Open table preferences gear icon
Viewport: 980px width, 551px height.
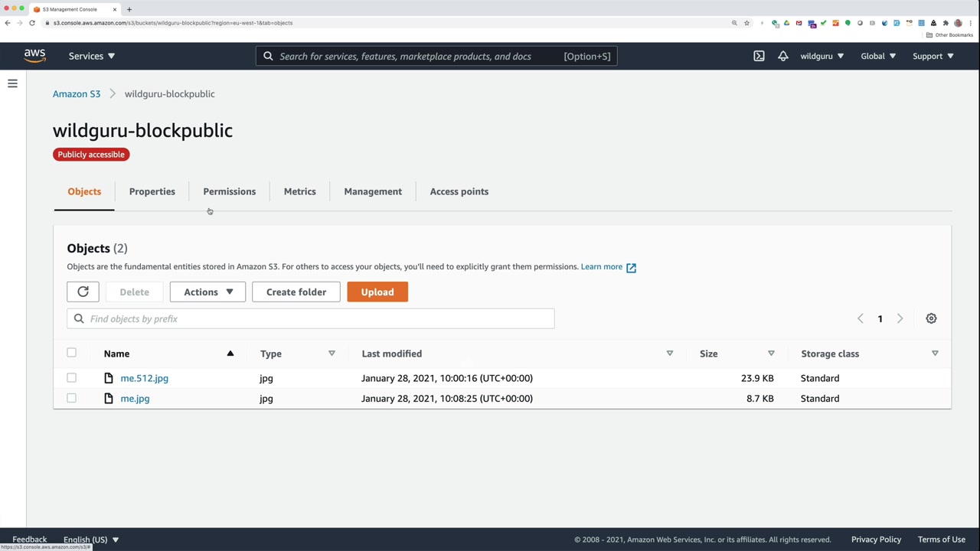[x=931, y=318]
